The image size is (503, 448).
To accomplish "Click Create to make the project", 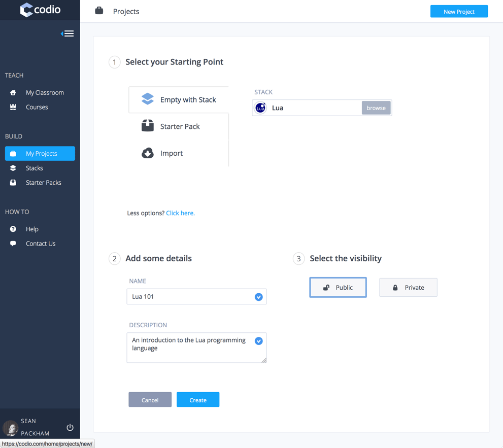I will pyautogui.click(x=197, y=399).
